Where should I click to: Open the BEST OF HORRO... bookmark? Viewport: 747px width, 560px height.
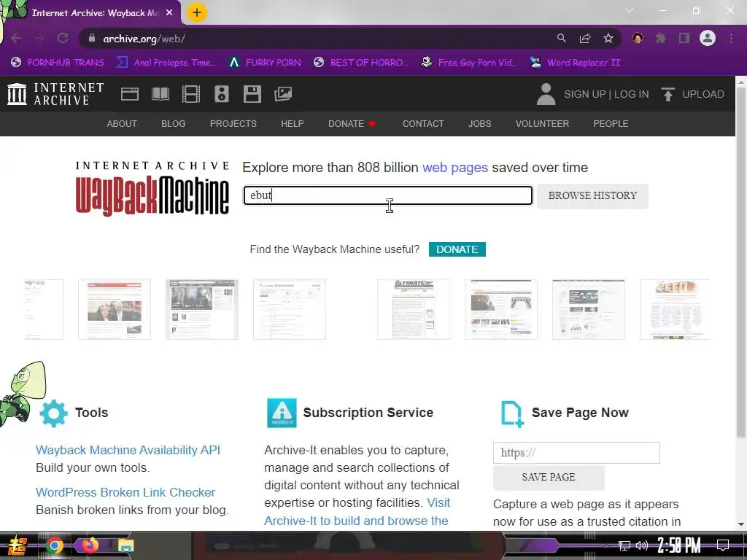(x=361, y=63)
